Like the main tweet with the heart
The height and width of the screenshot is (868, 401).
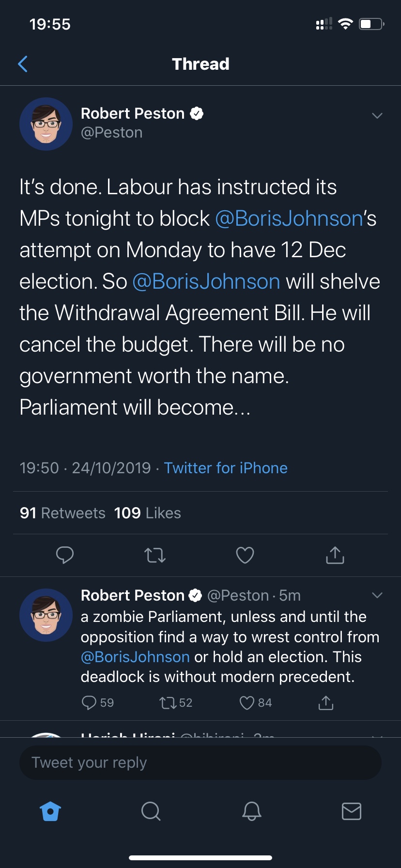click(x=245, y=555)
